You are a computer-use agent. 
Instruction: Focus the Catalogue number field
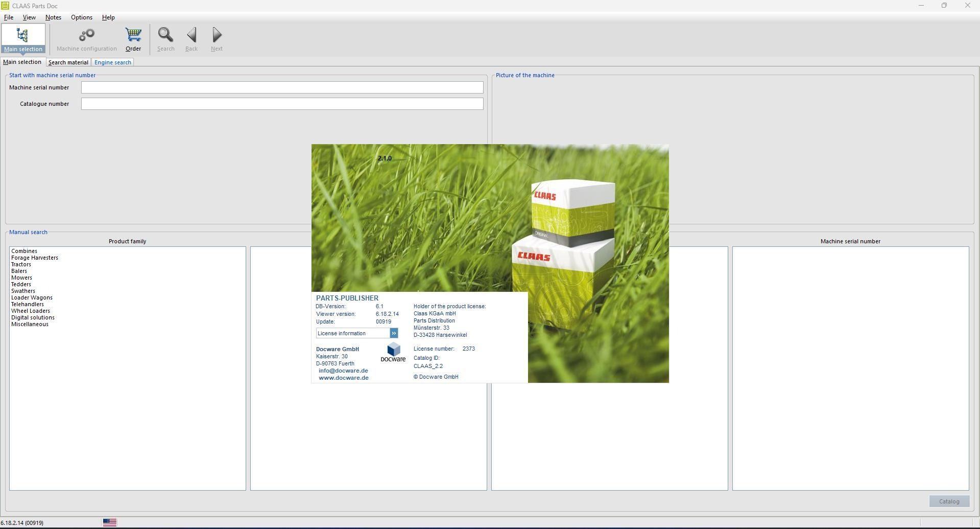coord(282,104)
